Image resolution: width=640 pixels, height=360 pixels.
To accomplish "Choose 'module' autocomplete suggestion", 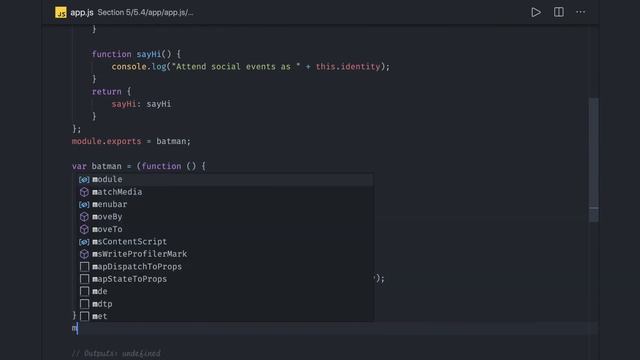I will [225, 180].
